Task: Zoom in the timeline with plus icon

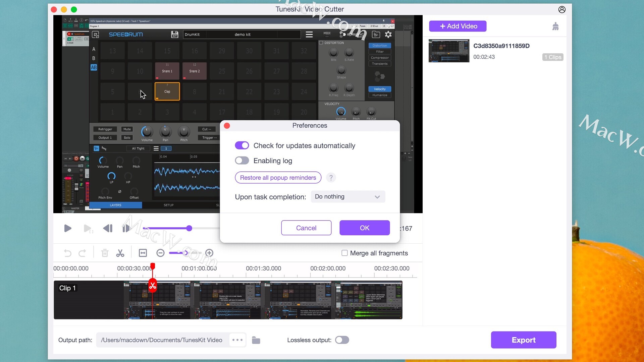Action: tap(209, 253)
